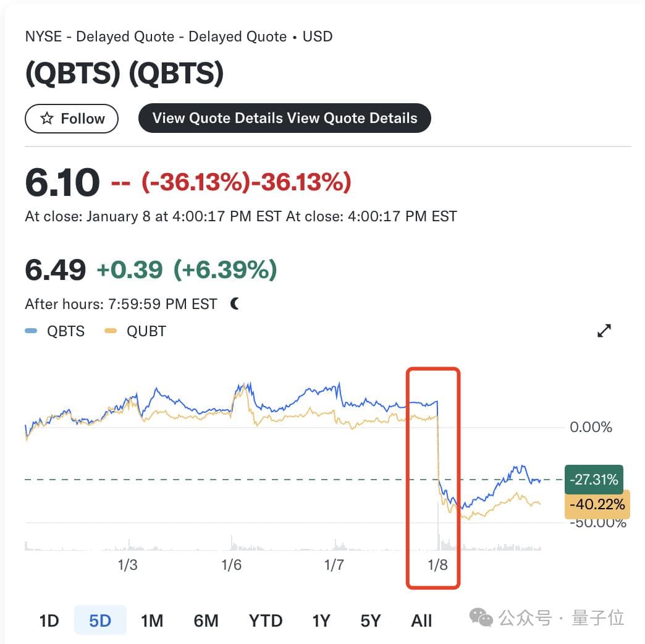645x644 pixels.
Task: Click the 1/8 date axis marker
Action: 437,565
